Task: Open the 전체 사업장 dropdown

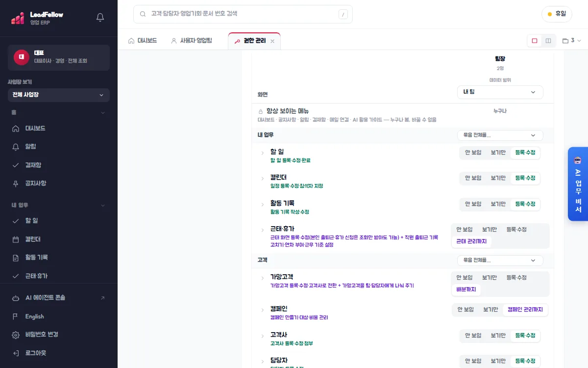Action: click(59, 95)
